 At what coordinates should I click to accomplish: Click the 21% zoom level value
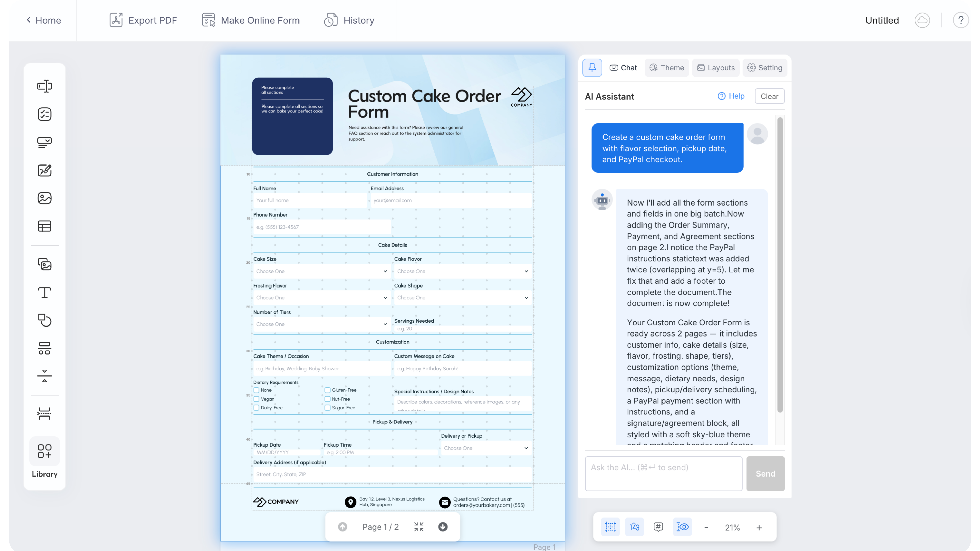click(732, 527)
